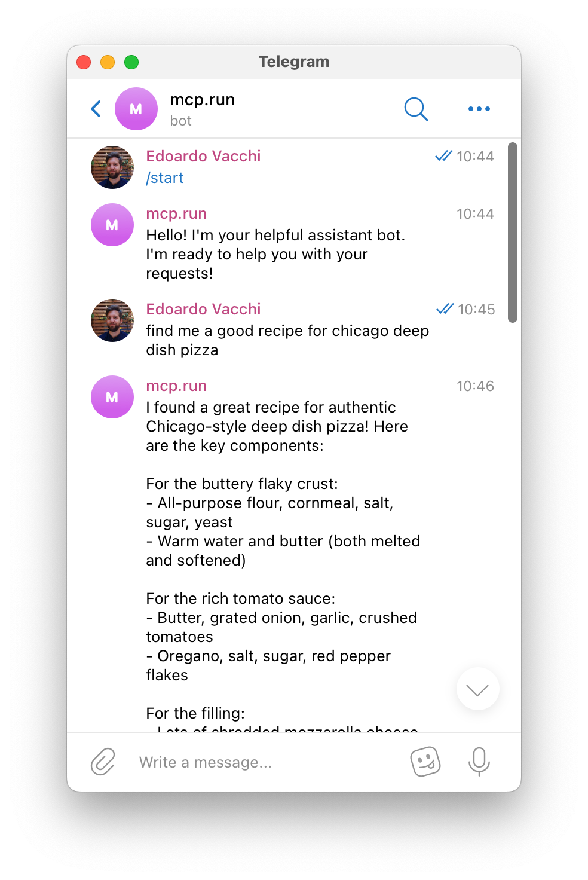Screen dimensions: 588x880
Task: Go back using the header chevron
Action: click(96, 109)
